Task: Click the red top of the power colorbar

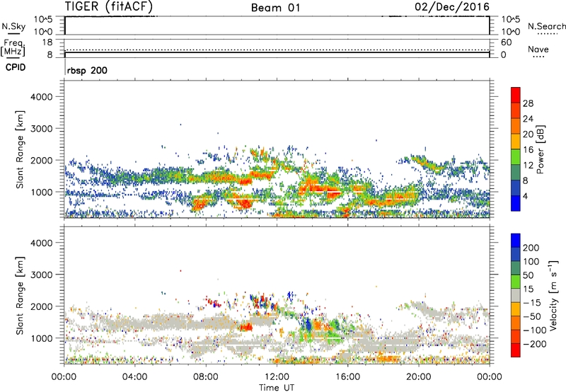Action: [x=516, y=96]
